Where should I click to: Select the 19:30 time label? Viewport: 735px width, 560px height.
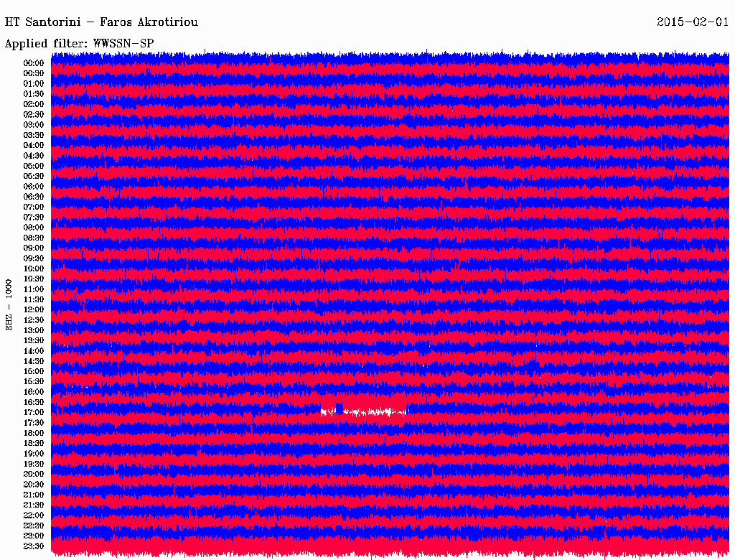coord(34,464)
